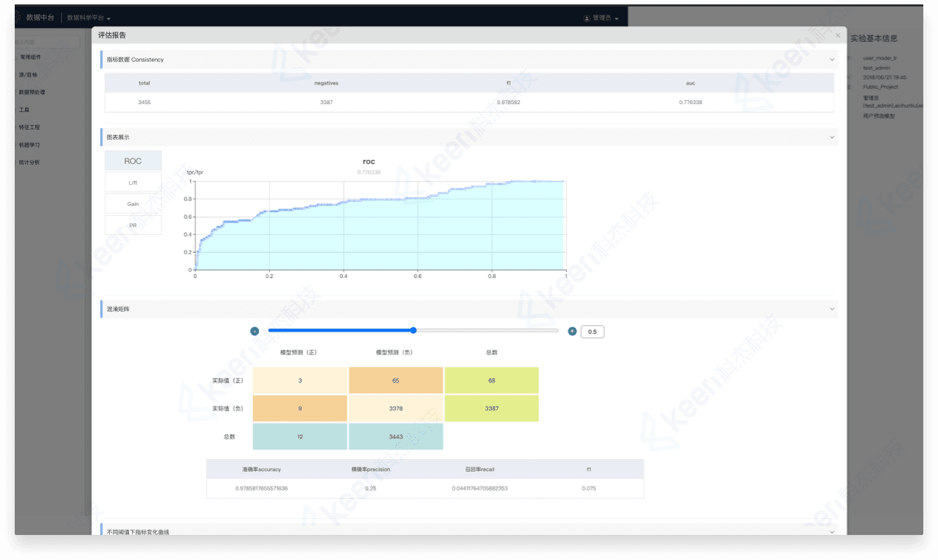The width and height of the screenshot is (938, 560).
Task: Open the 管理员 account dropdown arrow
Action: click(x=616, y=18)
